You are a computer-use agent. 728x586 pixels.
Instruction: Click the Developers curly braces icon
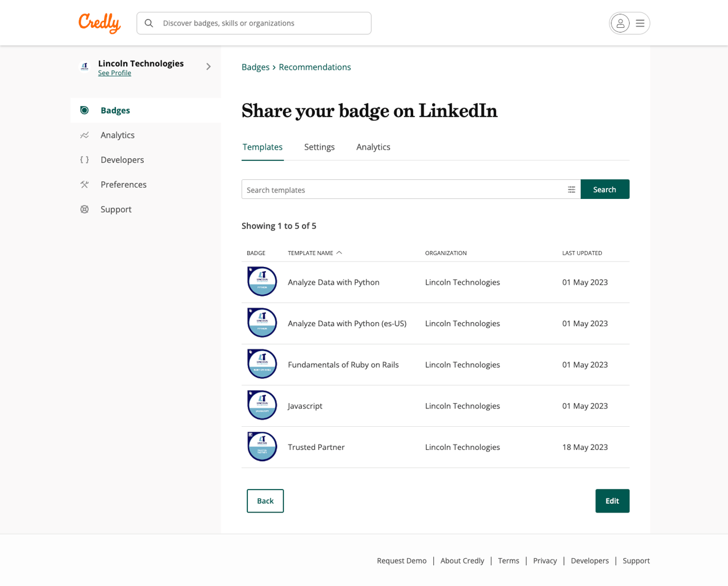pyautogui.click(x=85, y=160)
